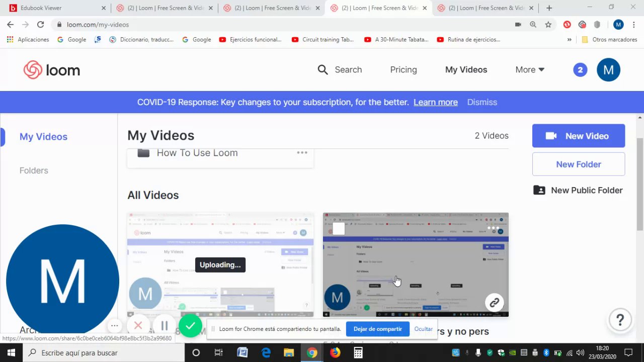This screenshot has height=362, width=644.
Task: Open the Chrome three-dot menu
Action: pyautogui.click(x=634, y=25)
